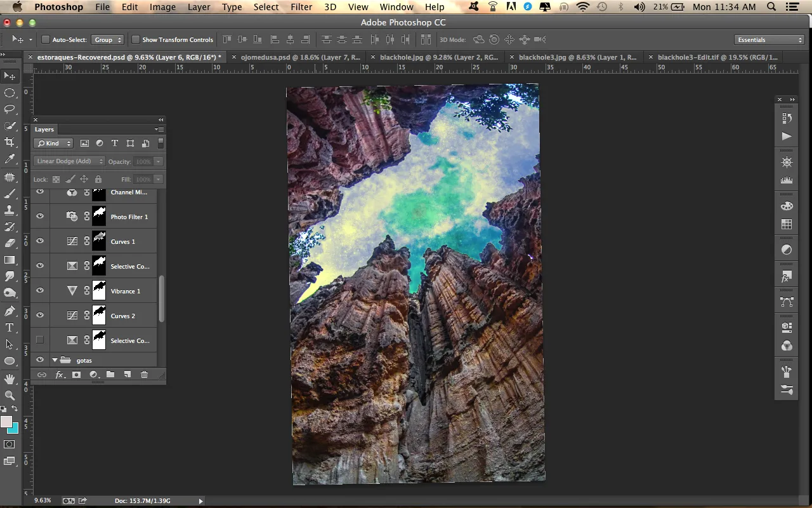Open the Fill value dropdown arrow
This screenshot has height=508, width=812.
(159, 180)
